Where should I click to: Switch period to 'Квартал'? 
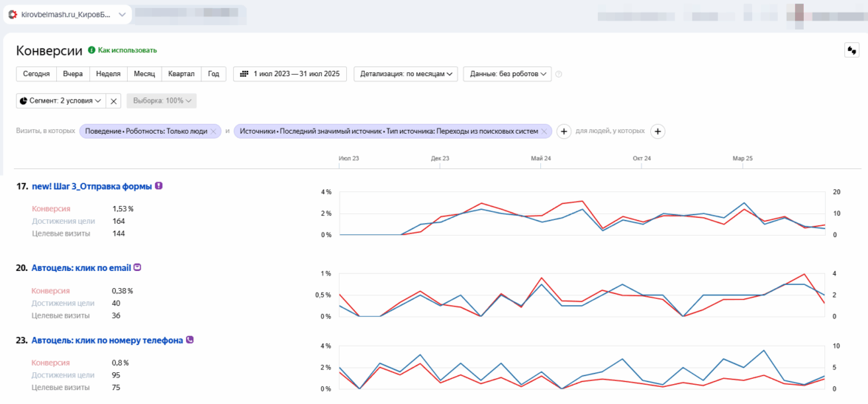click(181, 74)
